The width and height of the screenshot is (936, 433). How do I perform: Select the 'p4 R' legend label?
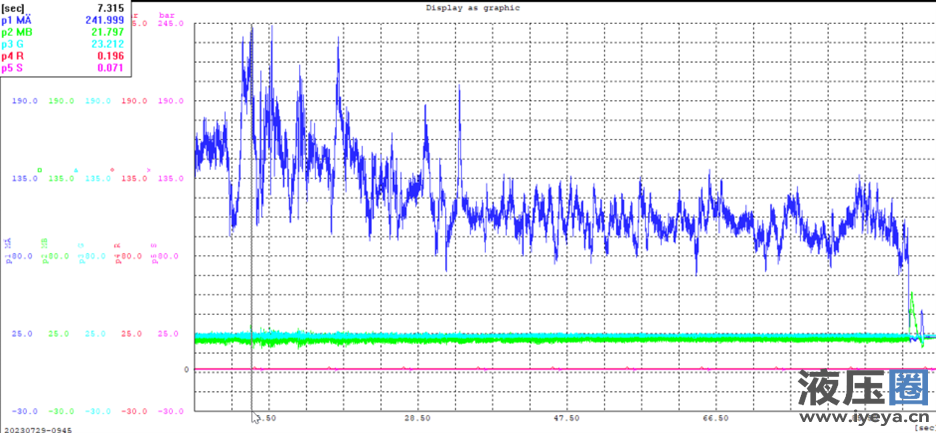click(14, 56)
